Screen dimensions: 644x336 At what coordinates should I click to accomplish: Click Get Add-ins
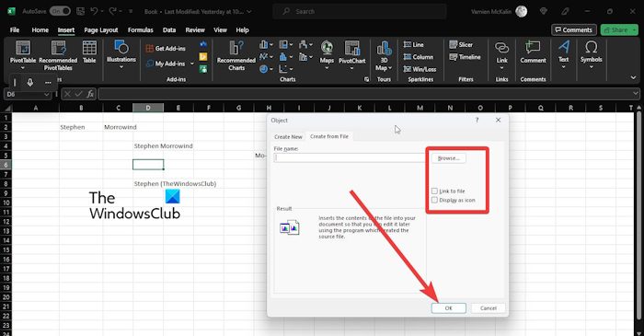click(166, 49)
